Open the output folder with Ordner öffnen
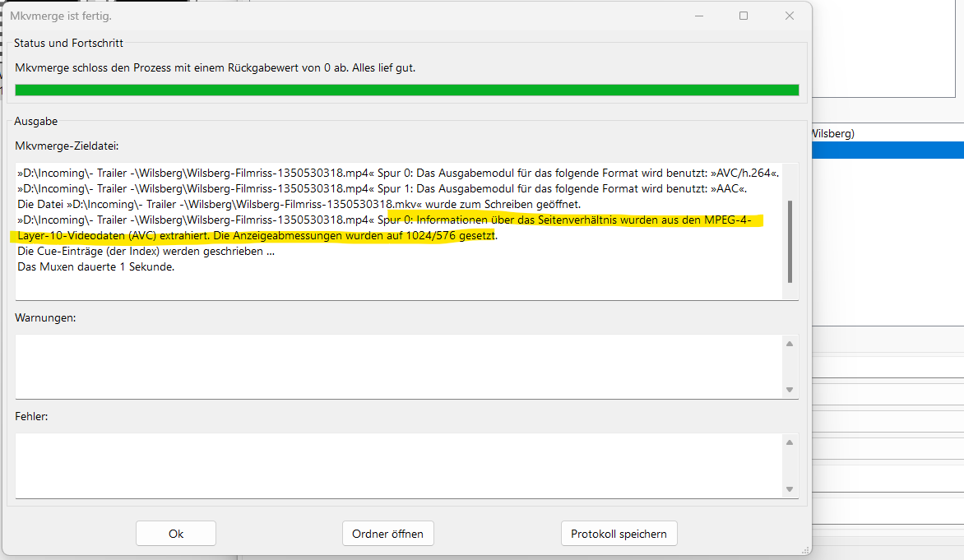 point(388,534)
